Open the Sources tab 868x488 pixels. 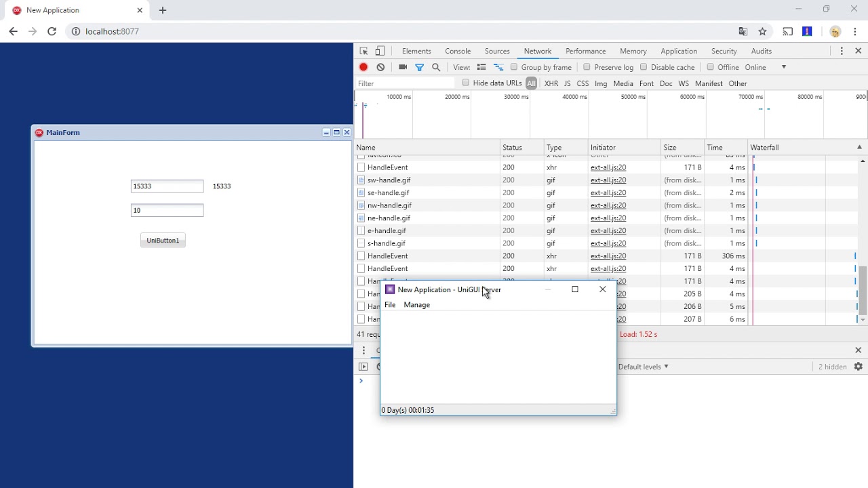[x=497, y=51]
